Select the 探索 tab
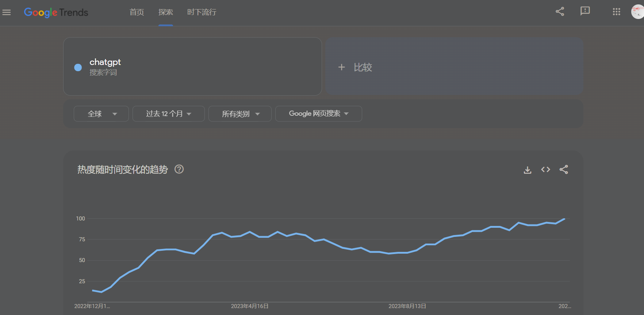 click(x=166, y=12)
